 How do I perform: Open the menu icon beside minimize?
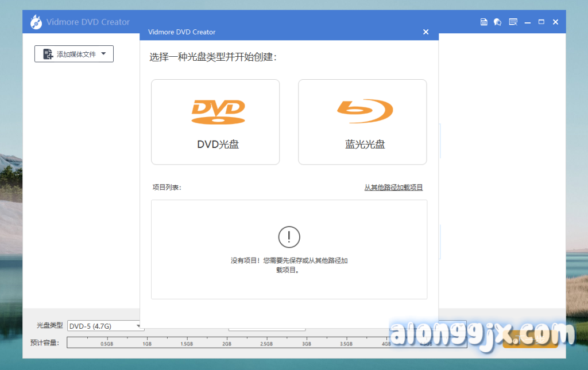point(513,22)
